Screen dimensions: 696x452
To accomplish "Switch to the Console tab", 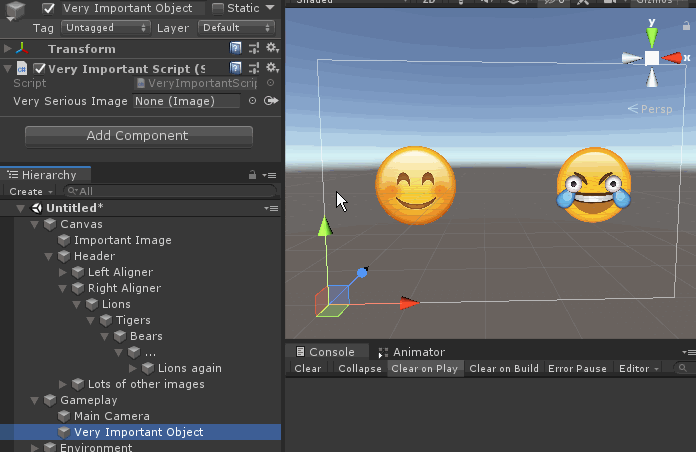I will [x=327, y=352].
